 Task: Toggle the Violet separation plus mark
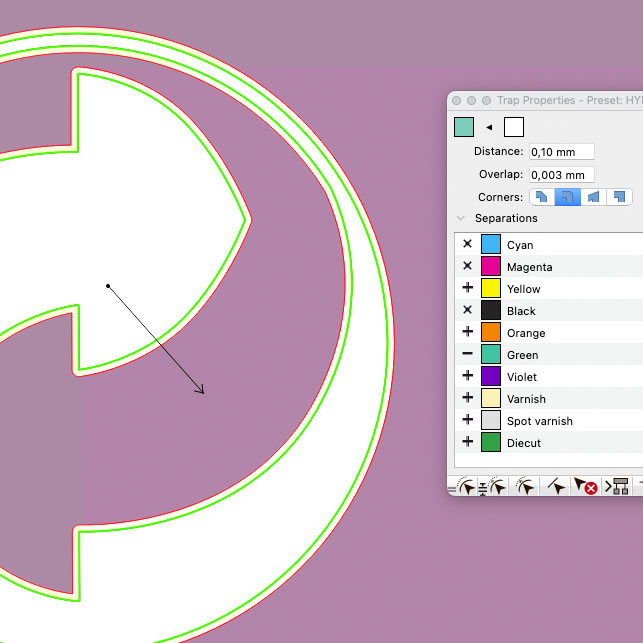coord(467,376)
